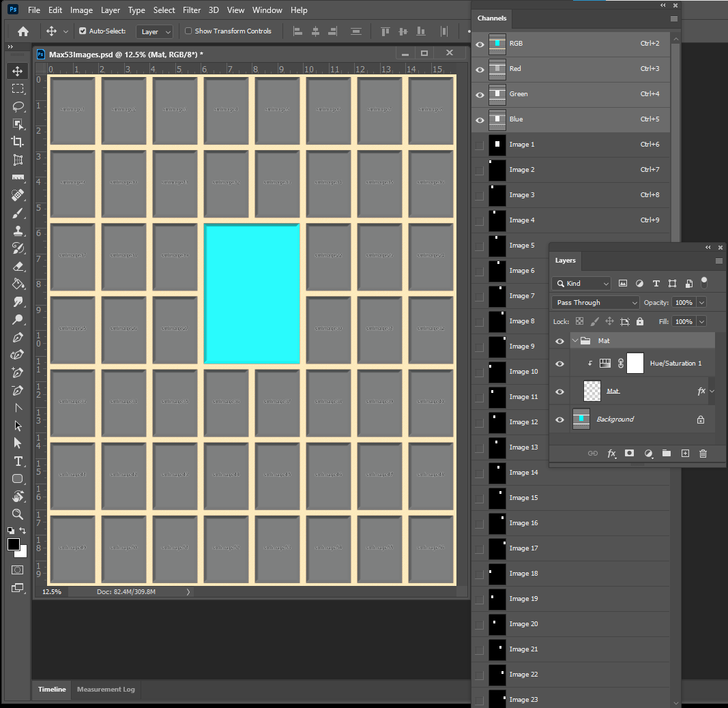Viewport: 728px width, 708px height.
Task: Click the add layer mask icon
Action: 630,454
